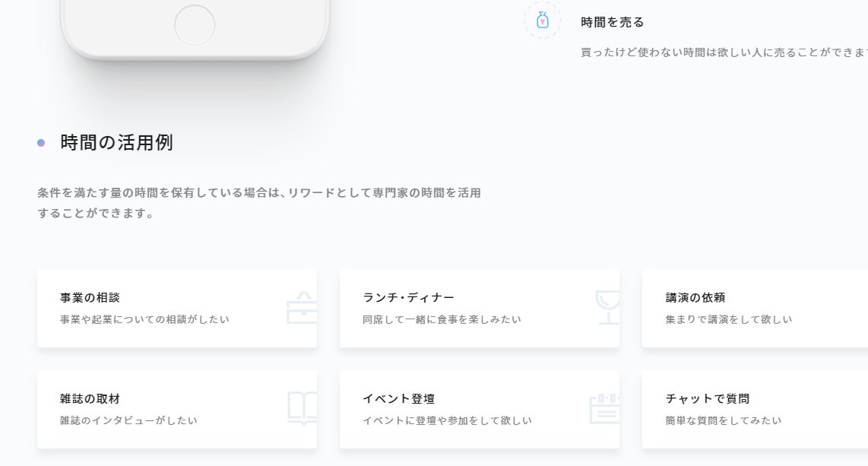This screenshot has height=466, width=868.
Task: Click text 雑誌のインタビューがしたい
Action: pos(128,420)
